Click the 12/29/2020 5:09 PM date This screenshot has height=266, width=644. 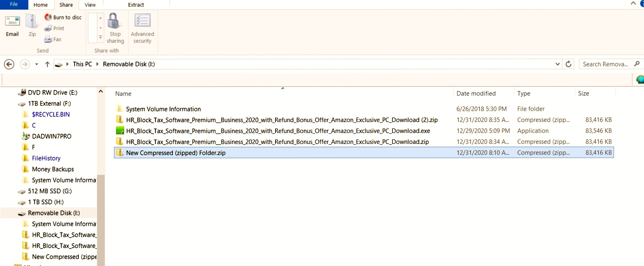pyautogui.click(x=483, y=131)
